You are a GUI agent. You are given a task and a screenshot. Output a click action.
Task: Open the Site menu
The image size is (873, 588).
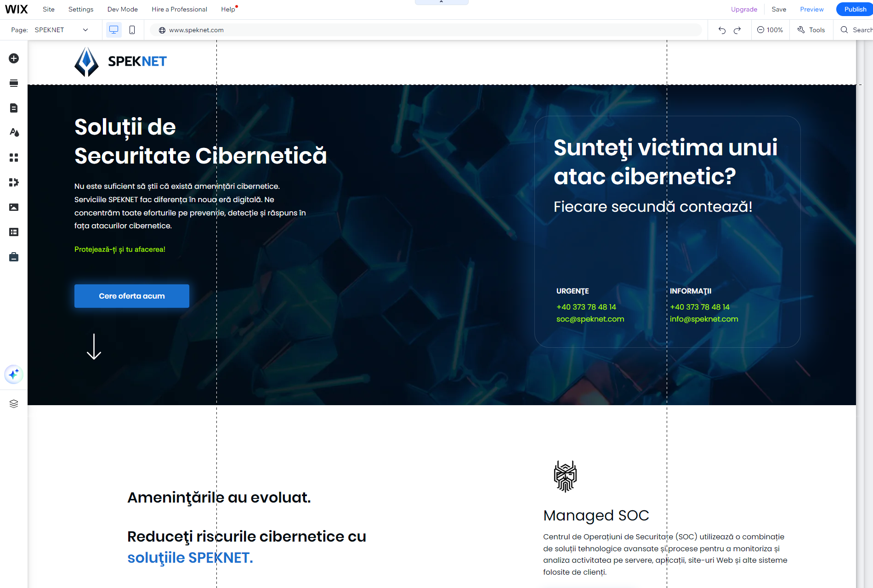point(49,9)
